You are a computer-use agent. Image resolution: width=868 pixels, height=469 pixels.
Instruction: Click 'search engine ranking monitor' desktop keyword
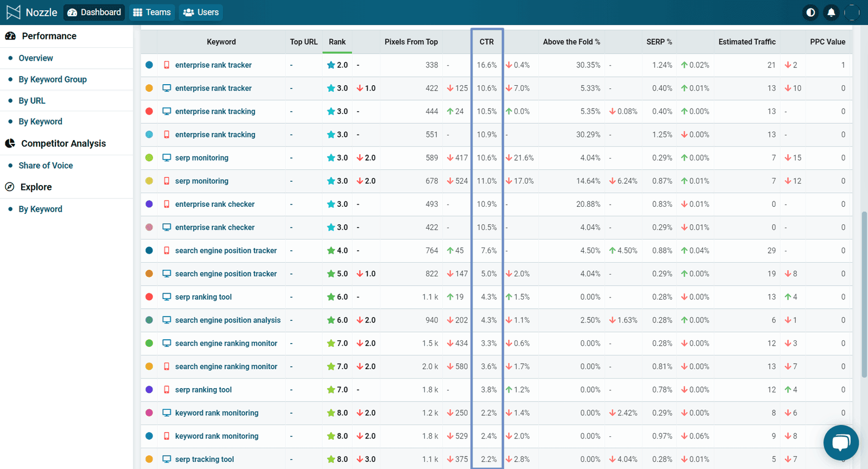(x=226, y=344)
